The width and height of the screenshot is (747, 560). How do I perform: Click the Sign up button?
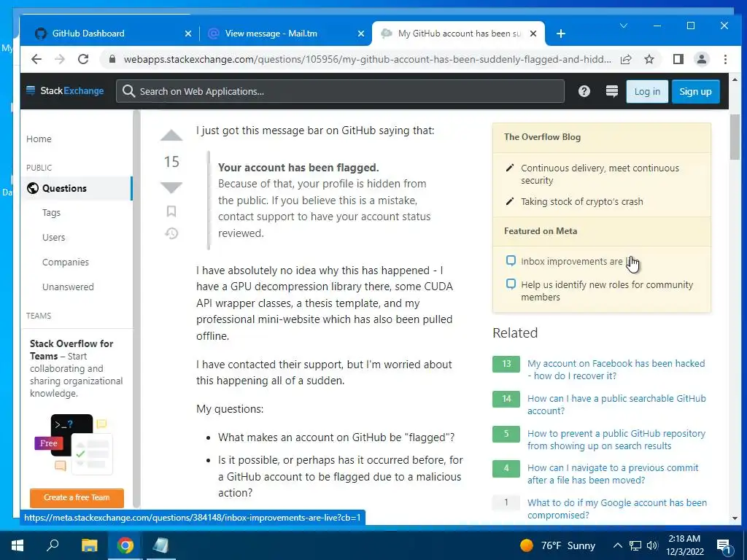[x=695, y=91]
